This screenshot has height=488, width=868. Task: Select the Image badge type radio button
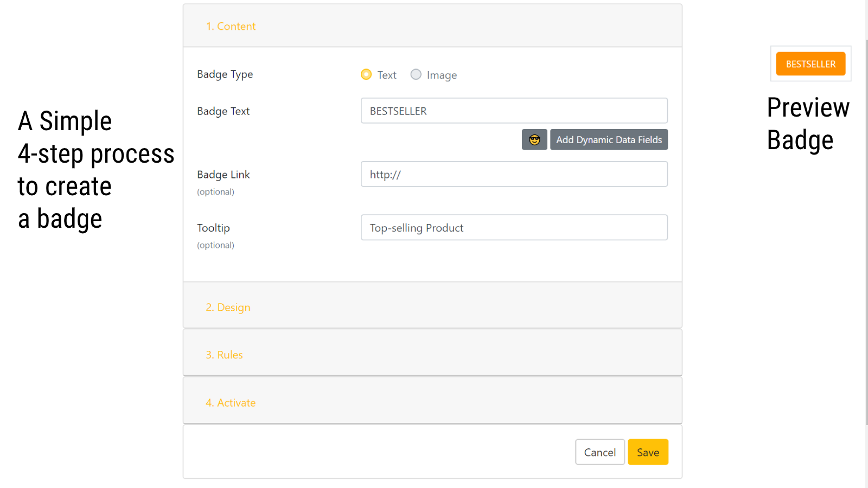416,74
